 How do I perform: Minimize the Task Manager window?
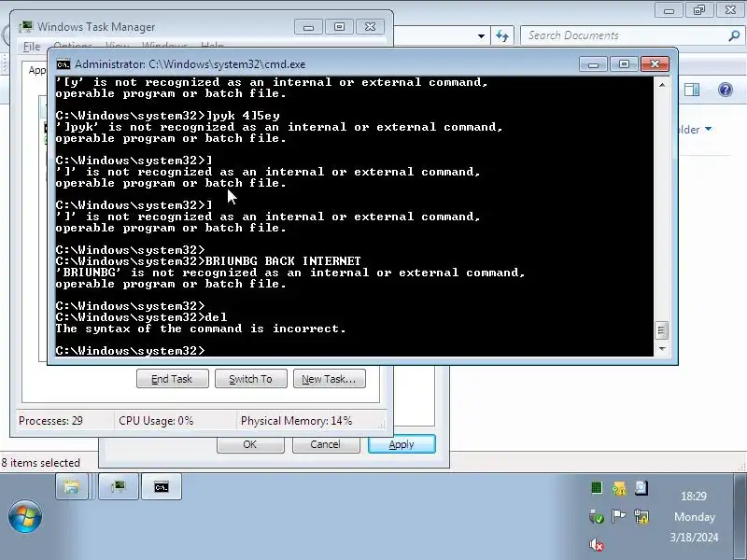click(x=308, y=27)
